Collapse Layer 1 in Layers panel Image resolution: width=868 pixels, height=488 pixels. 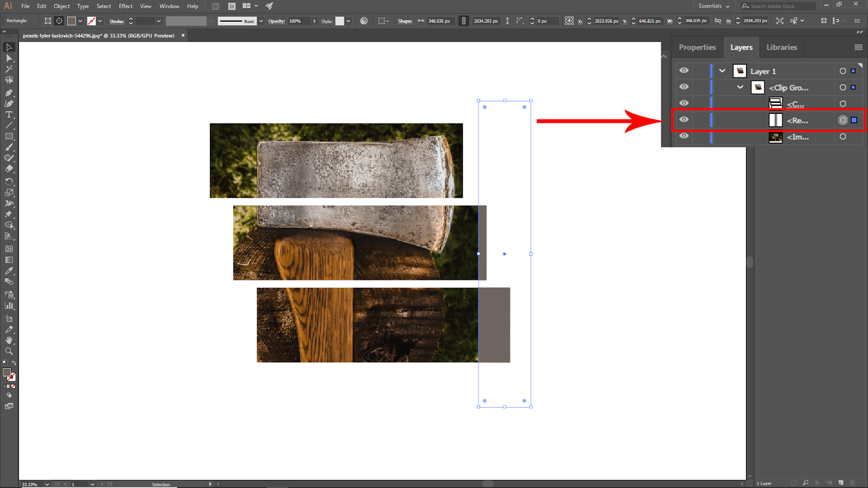pyautogui.click(x=722, y=70)
